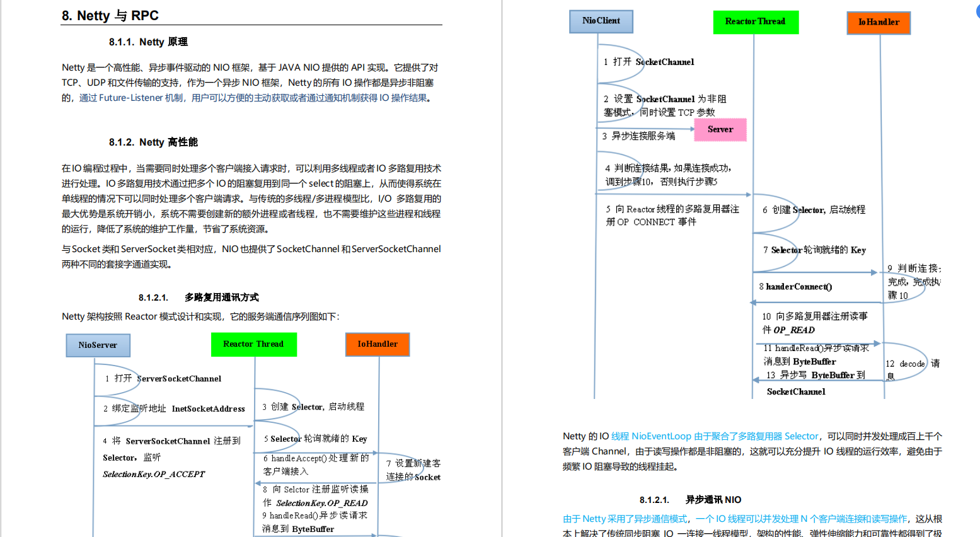Click the blue NioServer box

pos(98,345)
